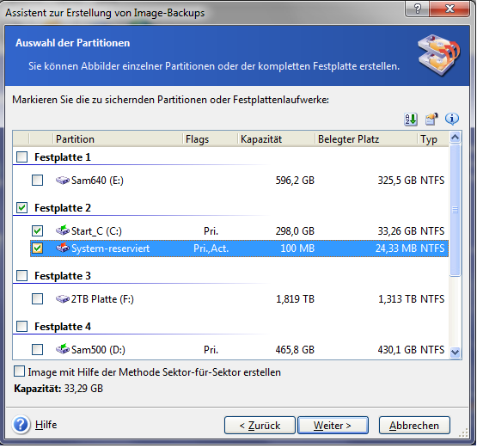This screenshot has width=477, height=448.
Task: Click the System-reserviert drive icon
Action: [63, 248]
